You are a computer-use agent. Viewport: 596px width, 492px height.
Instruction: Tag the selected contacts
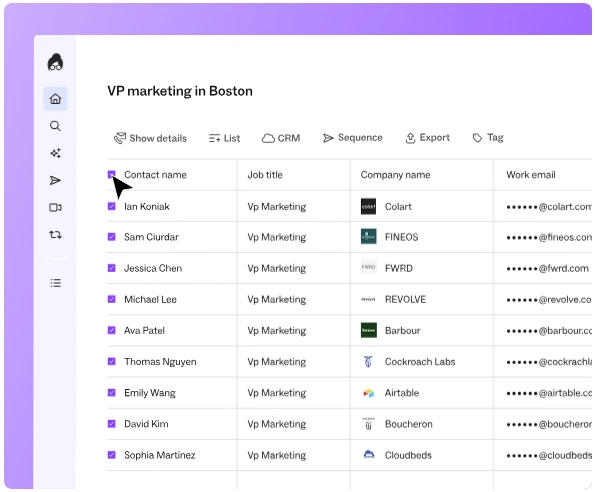488,138
